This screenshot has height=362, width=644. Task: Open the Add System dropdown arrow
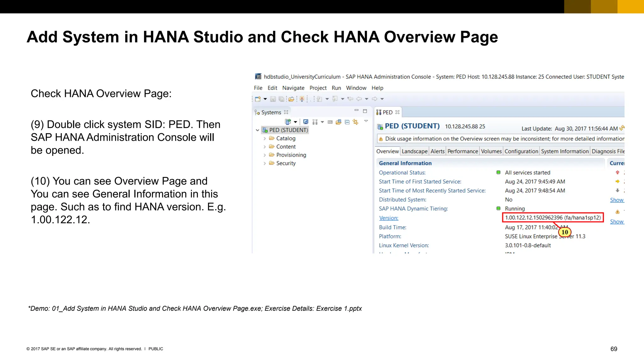coord(295,122)
